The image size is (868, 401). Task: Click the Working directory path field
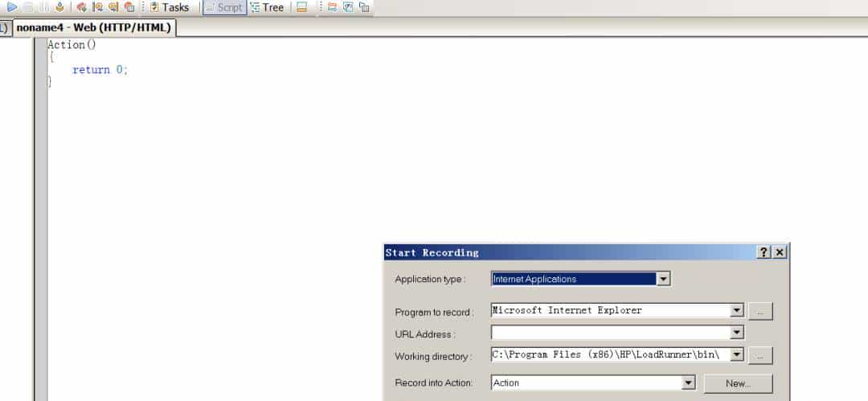pos(610,354)
